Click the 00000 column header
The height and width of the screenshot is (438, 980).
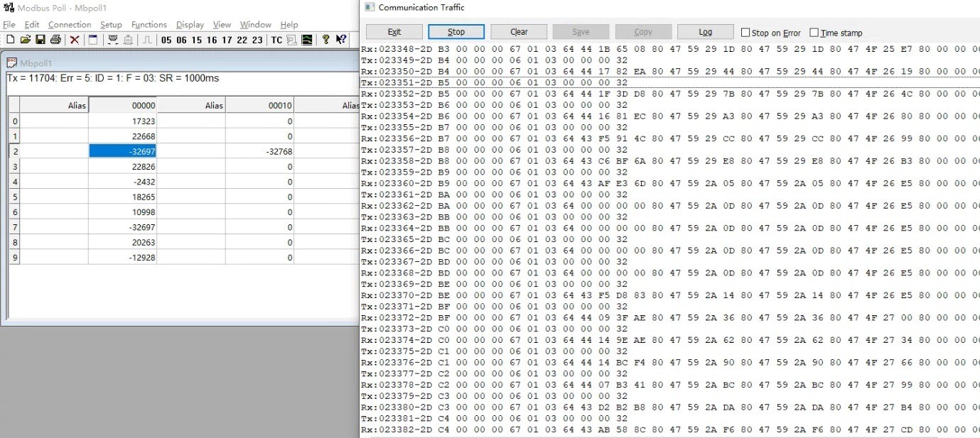pos(122,105)
